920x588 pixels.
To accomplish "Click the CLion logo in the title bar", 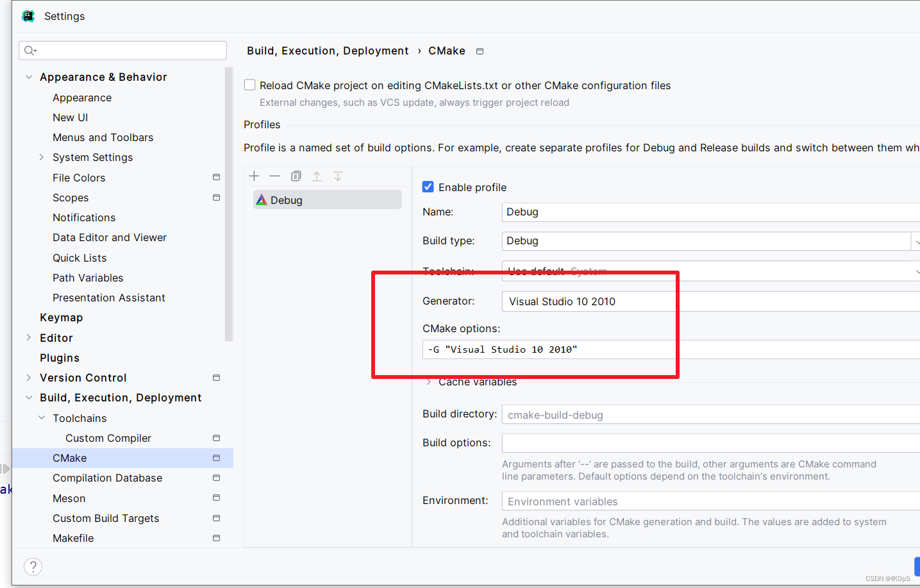I will pyautogui.click(x=28, y=15).
